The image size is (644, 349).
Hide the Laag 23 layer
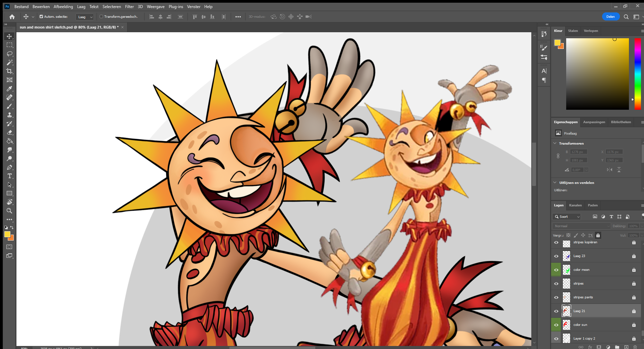point(556,256)
